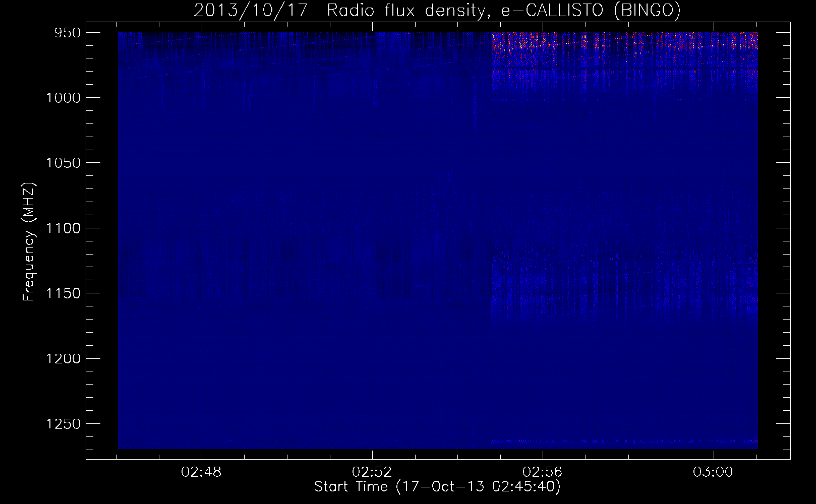Click the "1050" frequency tick label
816x504 pixels.
click(63, 163)
